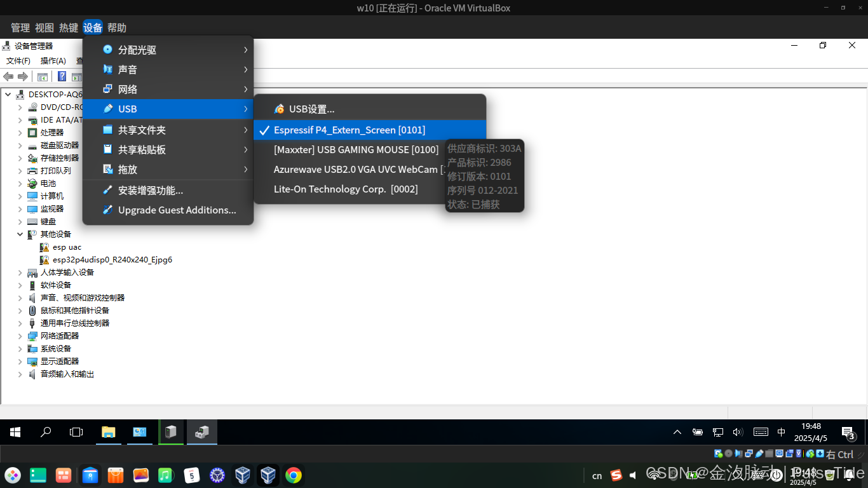The width and height of the screenshot is (868, 488).
Task: Open Task View on the guest taskbar
Action: pyautogui.click(x=76, y=432)
